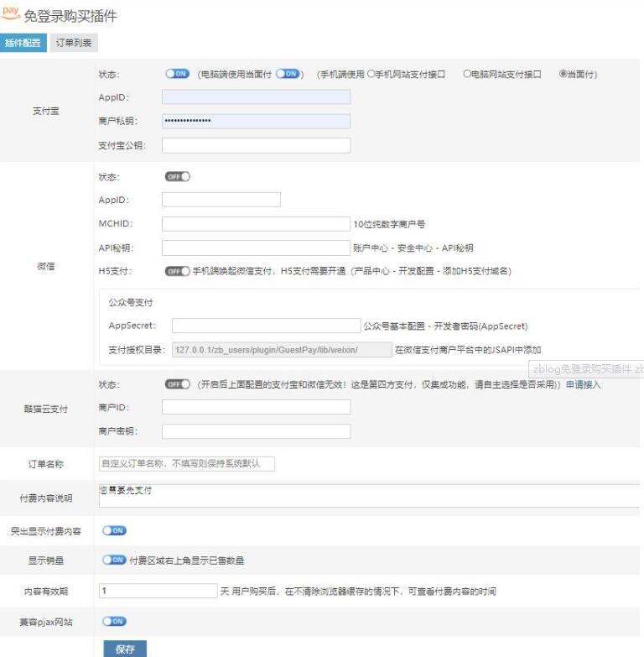Click the 保存 button
Screen dimensions: 644x657
125,649
